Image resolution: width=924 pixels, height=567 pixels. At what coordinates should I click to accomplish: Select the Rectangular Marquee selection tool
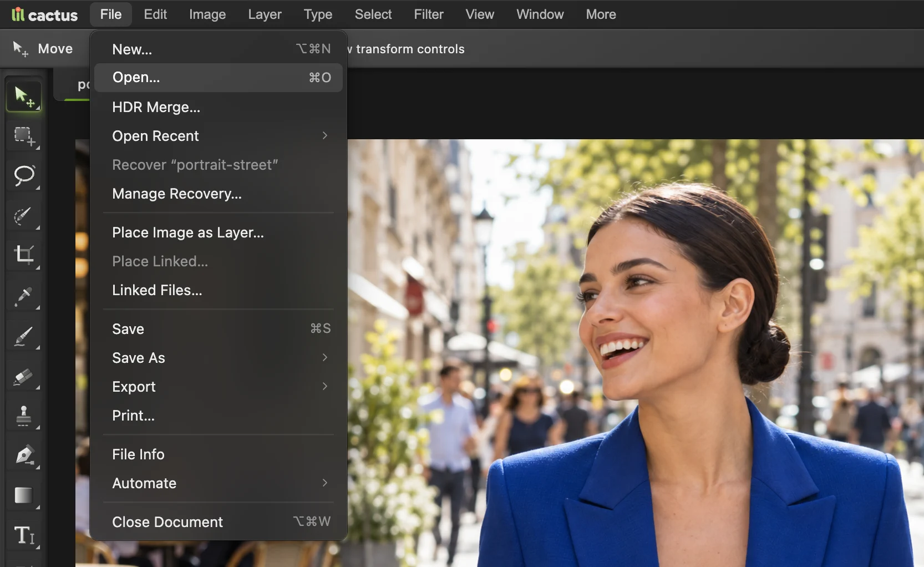(x=23, y=136)
